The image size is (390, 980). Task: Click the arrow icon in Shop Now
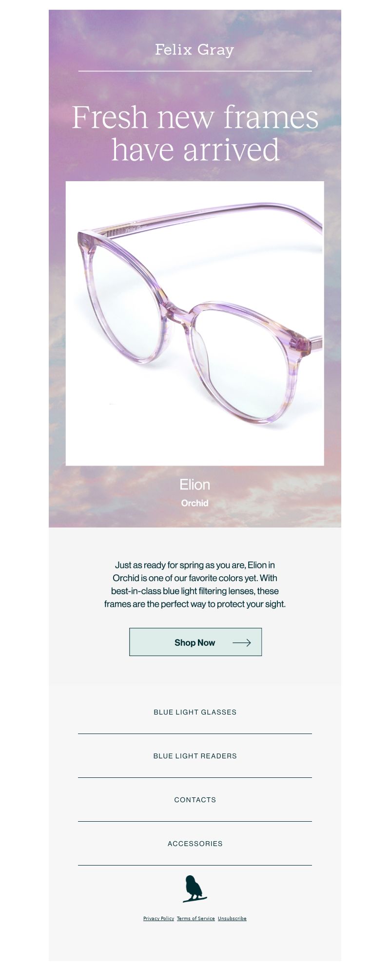tap(242, 642)
